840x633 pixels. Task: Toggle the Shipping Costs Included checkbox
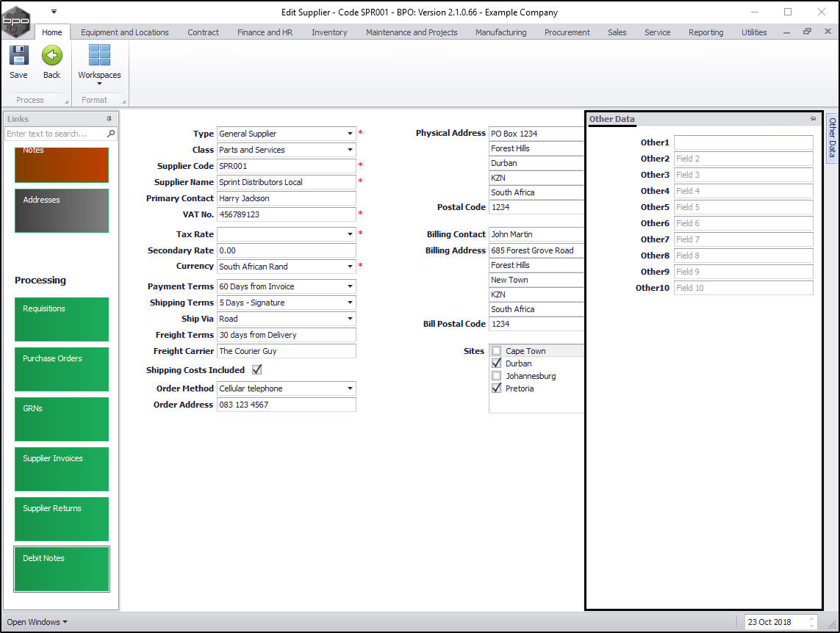tap(256, 370)
